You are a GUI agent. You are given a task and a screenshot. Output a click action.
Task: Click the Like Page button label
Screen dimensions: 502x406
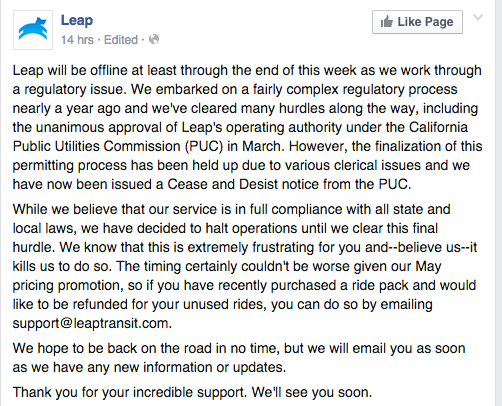[425, 22]
